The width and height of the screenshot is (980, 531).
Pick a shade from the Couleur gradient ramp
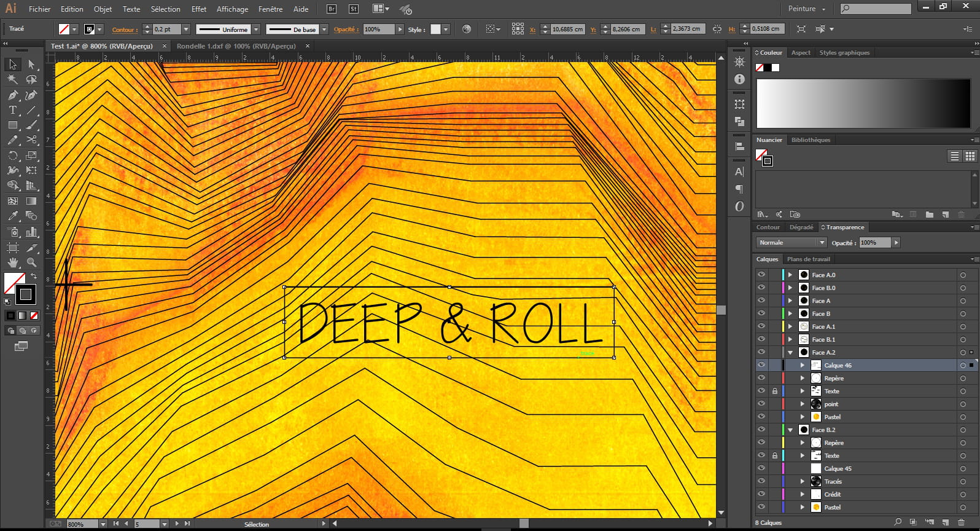(x=863, y=103)
